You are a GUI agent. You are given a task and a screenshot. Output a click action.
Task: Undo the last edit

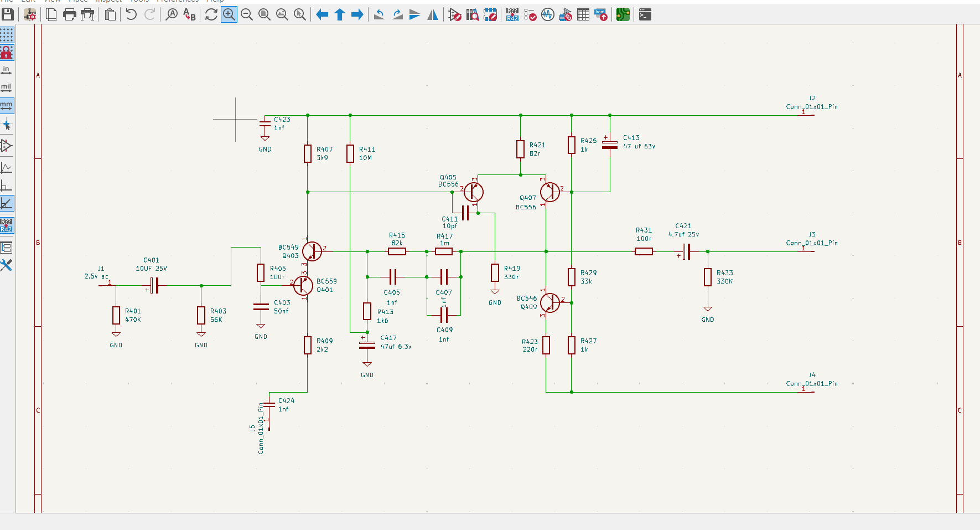(x=131, y=14)
